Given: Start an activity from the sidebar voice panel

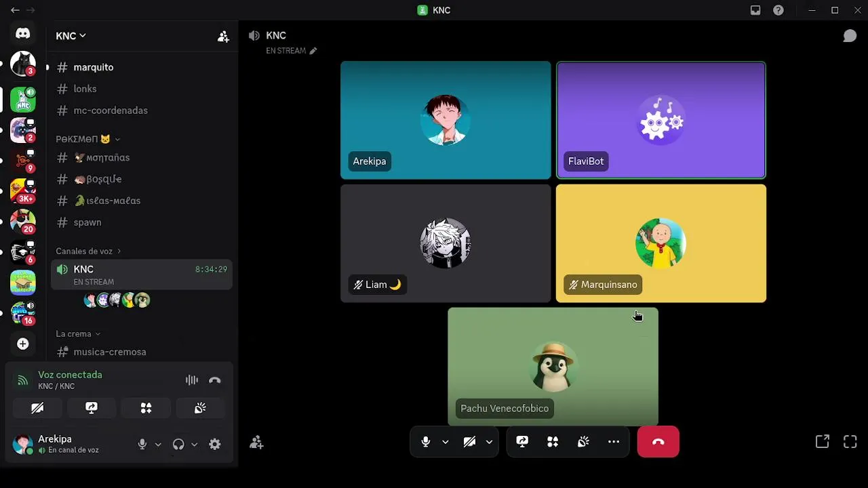Looking at the screenshot, I should [x=146, y=408].
